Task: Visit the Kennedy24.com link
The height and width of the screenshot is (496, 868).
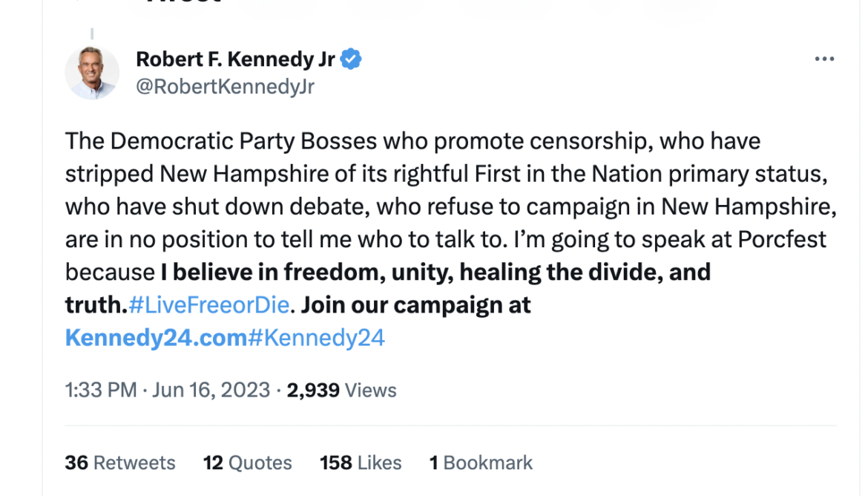Action: [156, 338]
